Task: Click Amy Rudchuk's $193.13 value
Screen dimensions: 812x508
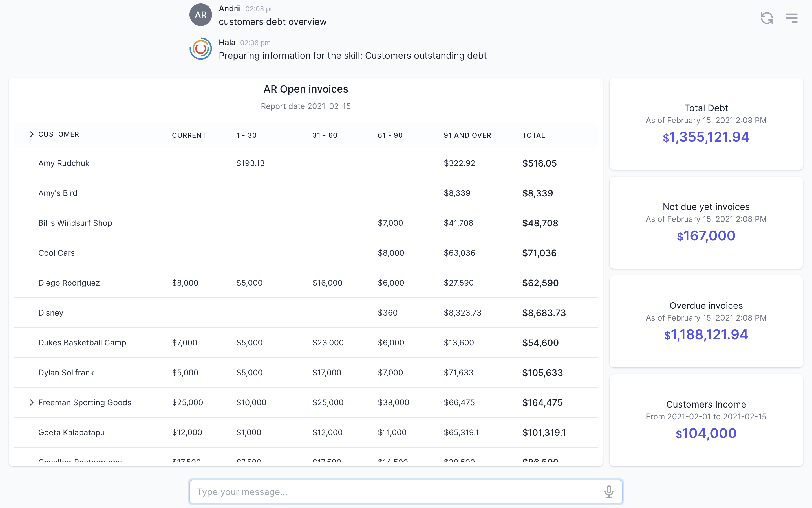Action: pyautogui.click(x=250, y=163)
